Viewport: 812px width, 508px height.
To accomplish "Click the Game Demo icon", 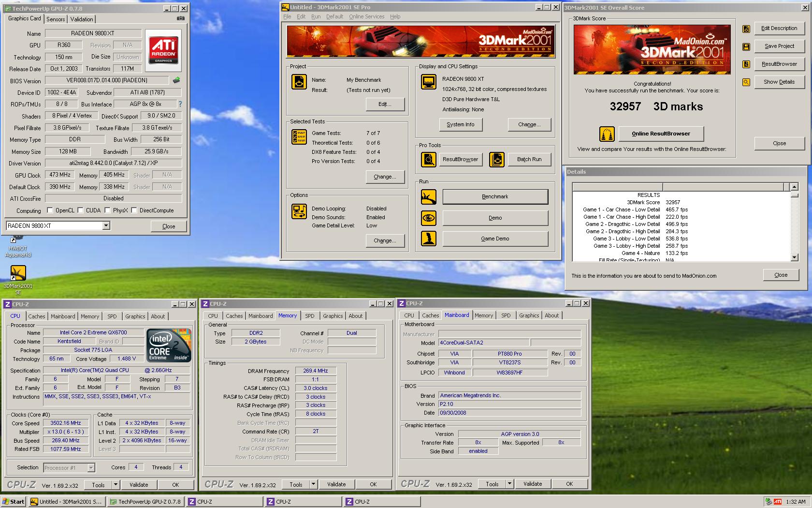I will [428, 239].
